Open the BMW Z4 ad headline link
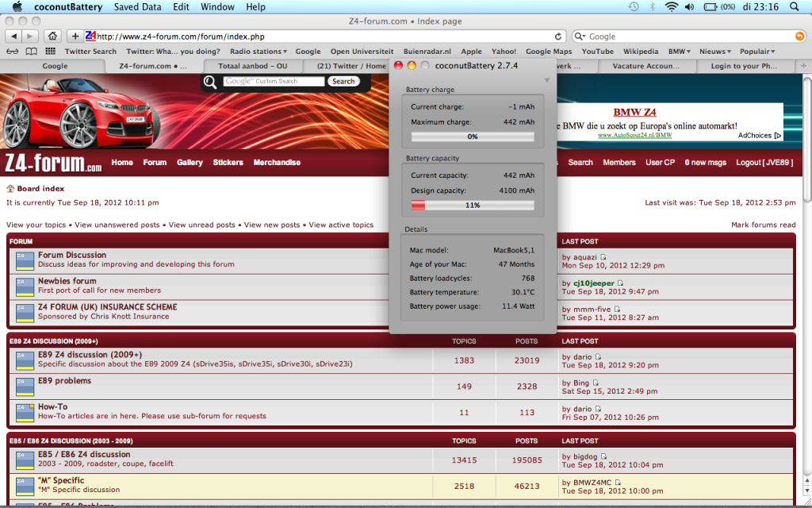Image resolution: width=812 pixels, height=508 pixels. 635,112
